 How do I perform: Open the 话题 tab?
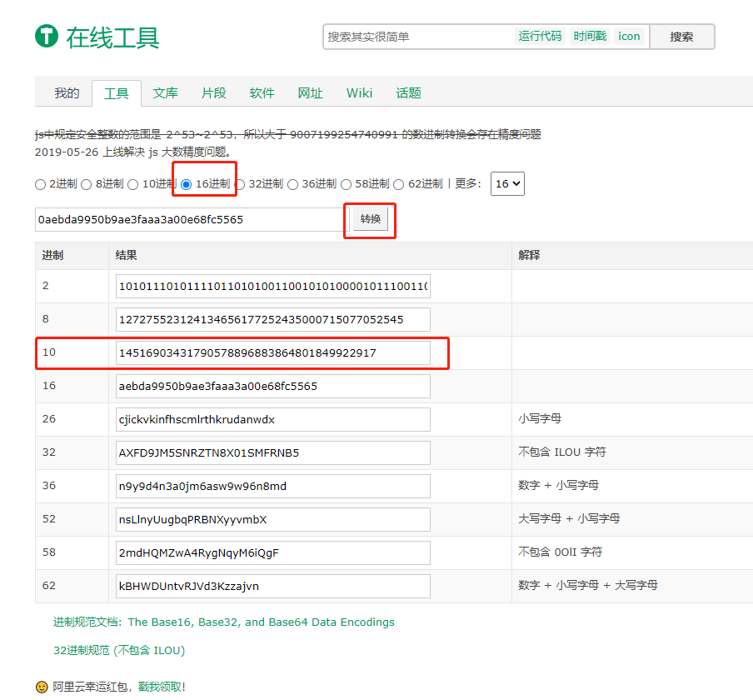pyautogui.click(x=409, y=93)
